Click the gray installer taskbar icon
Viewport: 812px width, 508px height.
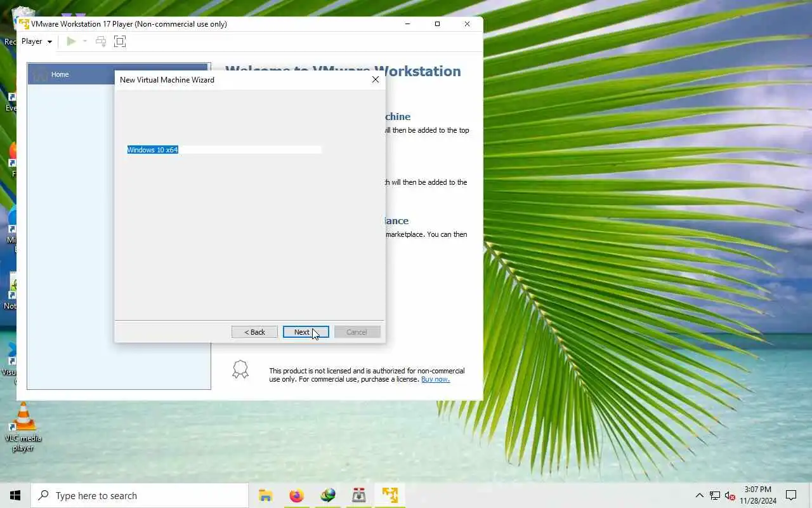pos(358,495)
